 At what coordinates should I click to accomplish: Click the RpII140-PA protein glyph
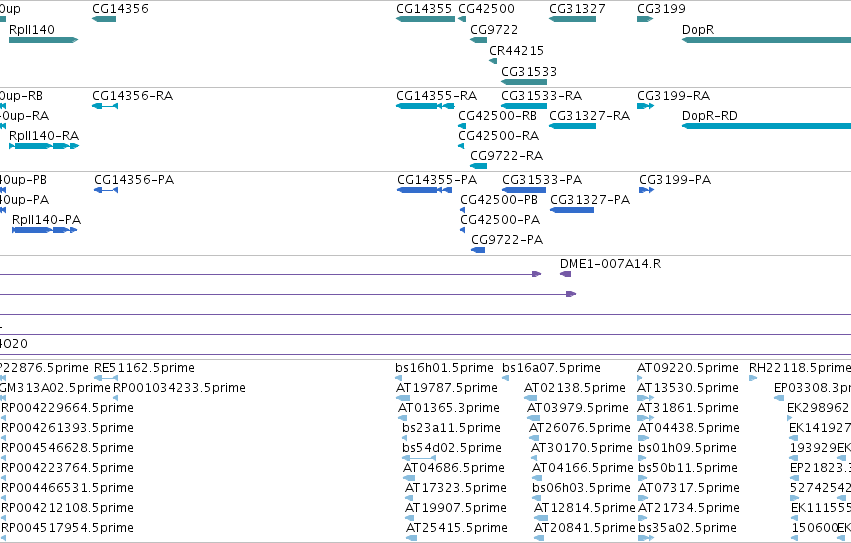45,230
